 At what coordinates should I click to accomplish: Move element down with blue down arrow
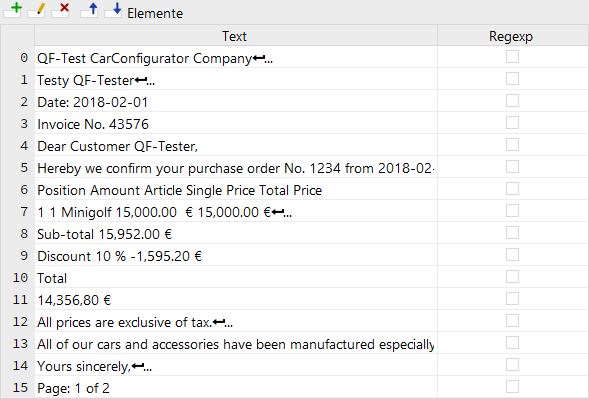click(x=113, y=10)
